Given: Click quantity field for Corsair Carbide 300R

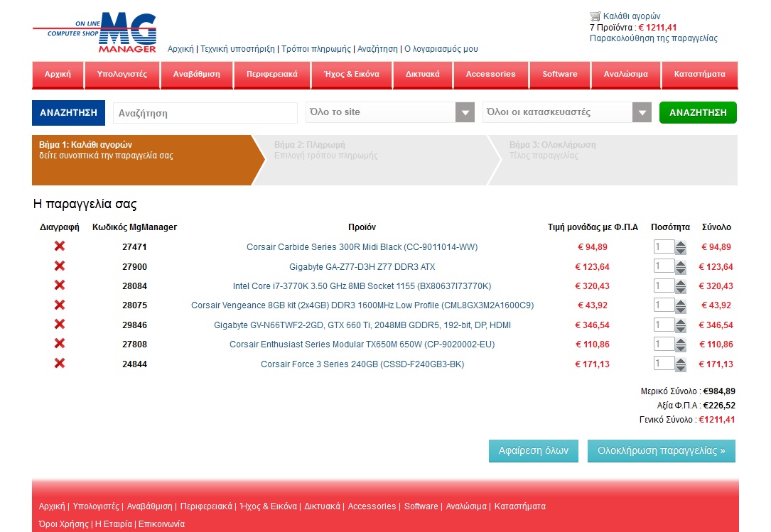Looking at the screenshot, I should point(664,246).
